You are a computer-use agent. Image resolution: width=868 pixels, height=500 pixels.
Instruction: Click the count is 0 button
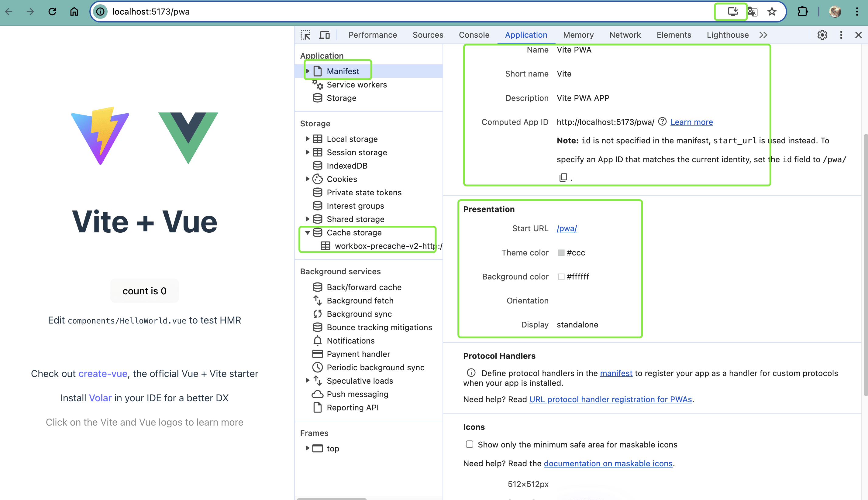point(145,291)
